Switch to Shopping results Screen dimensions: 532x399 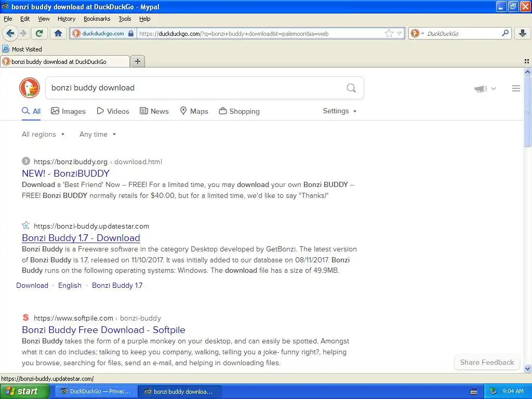pyautogui.click(x=239, y=111)
